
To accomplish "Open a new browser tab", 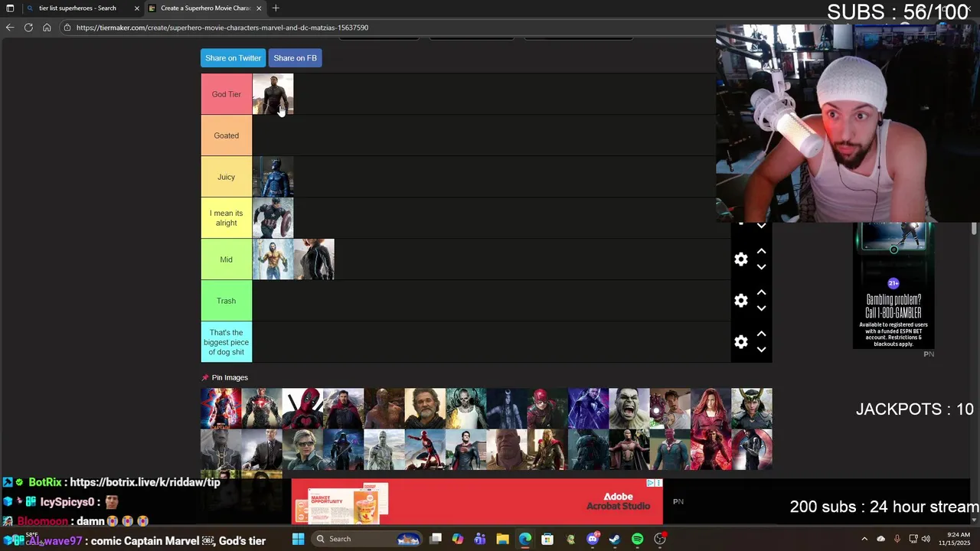I will pyautogui.click(x=276, y=8).
